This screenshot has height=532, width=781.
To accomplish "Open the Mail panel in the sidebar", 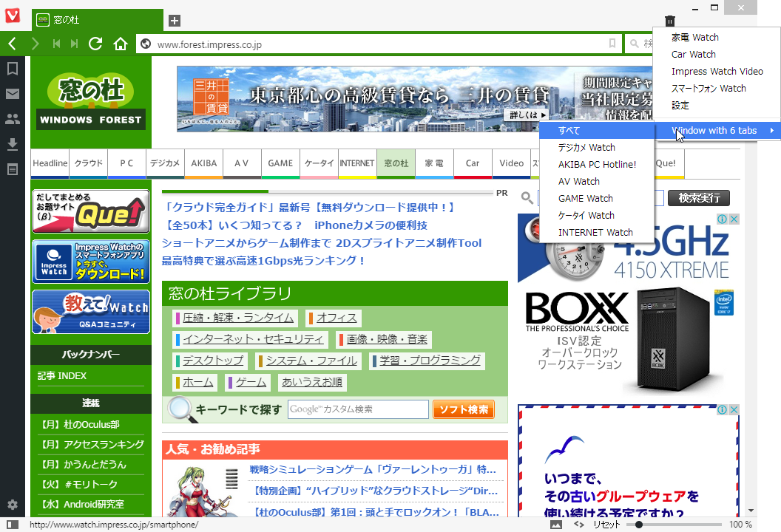I will [x=12, y=94].
